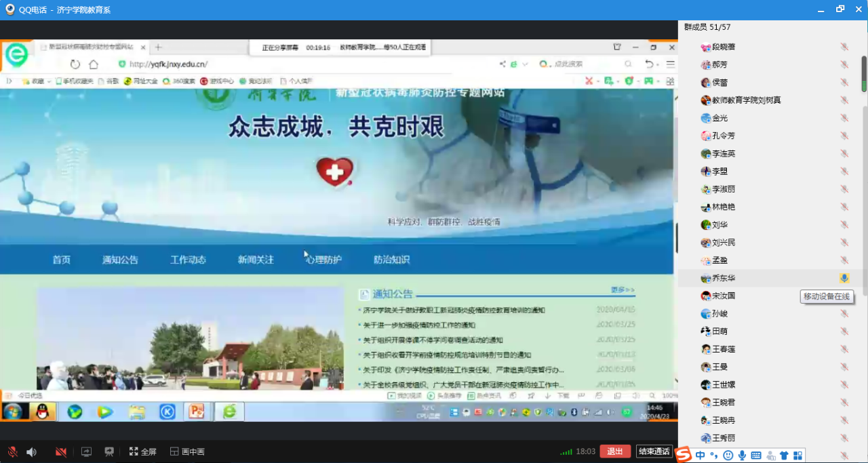Select member 教师教育学院刘树真
This screenshot has height=463, width=868.
(x=746, y=100)
